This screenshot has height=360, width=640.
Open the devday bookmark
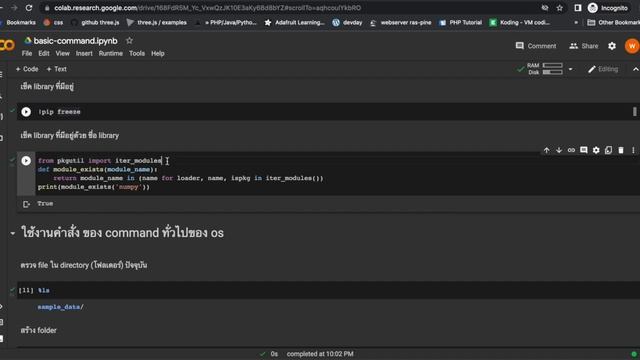point(347,22)
